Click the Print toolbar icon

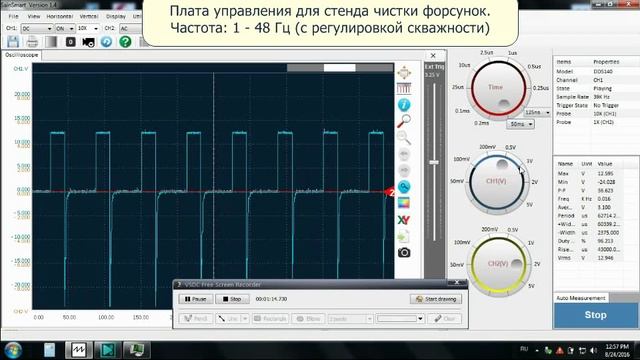[32, 42]
